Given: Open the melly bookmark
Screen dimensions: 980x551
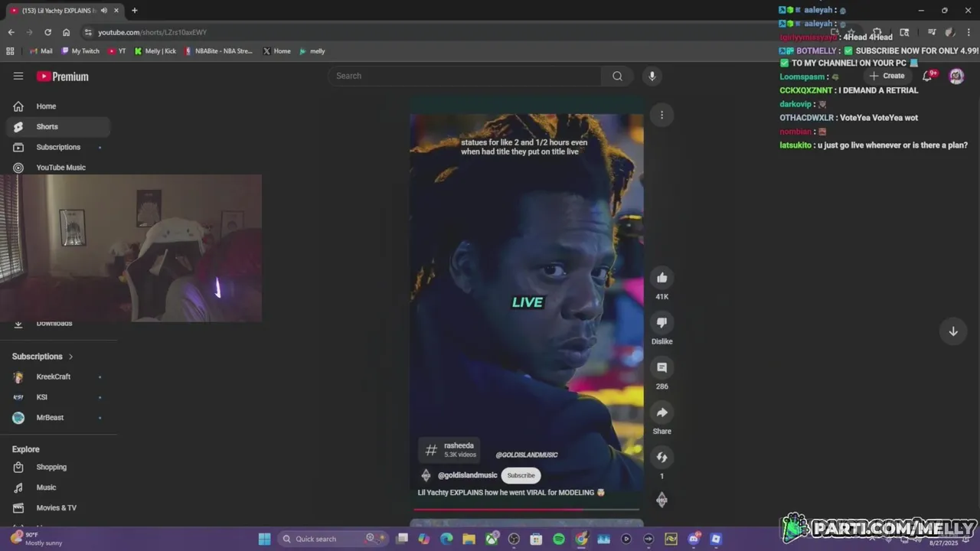Looking at the screenshot, I should tap(312, 51).
